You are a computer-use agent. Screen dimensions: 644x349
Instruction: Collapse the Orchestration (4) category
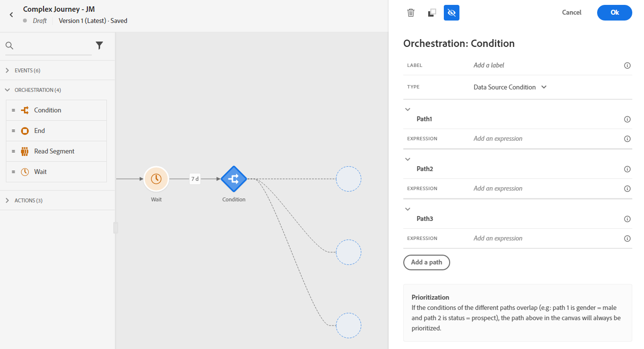[x=7, y=90]
